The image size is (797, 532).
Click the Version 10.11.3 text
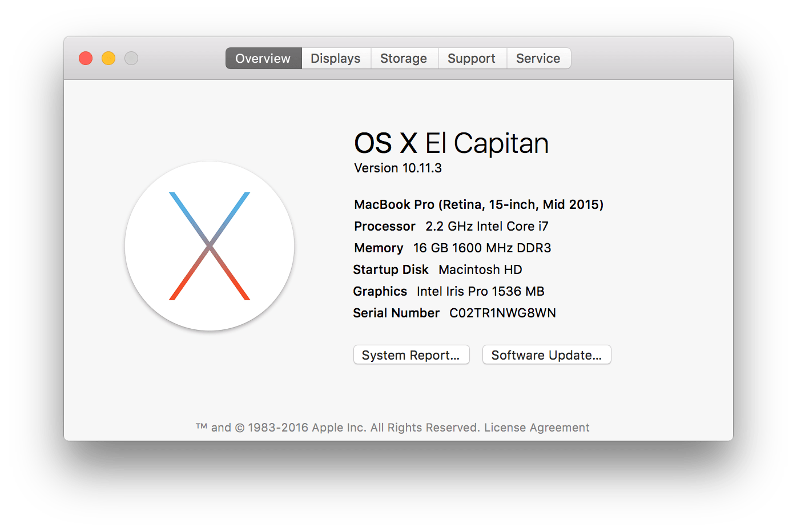click(x=398, y=168)
